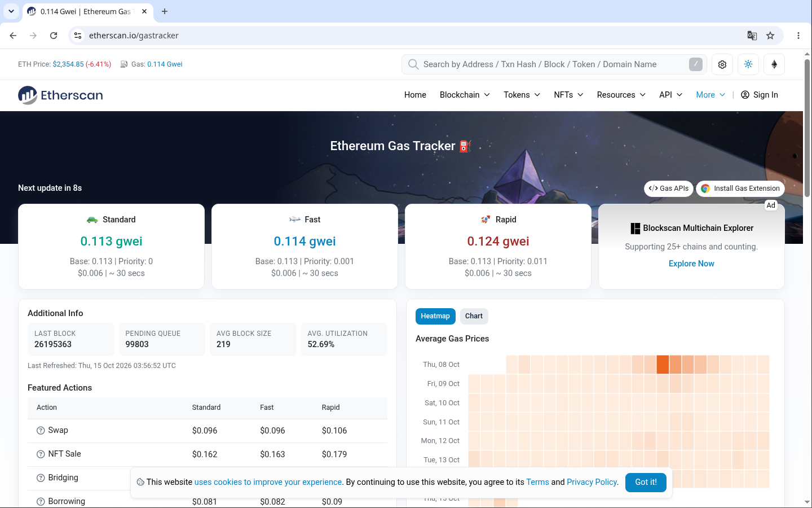Open the tab search dropdown arrow
This screenshot has width=812, height=508.
click(x=11, y=11)
